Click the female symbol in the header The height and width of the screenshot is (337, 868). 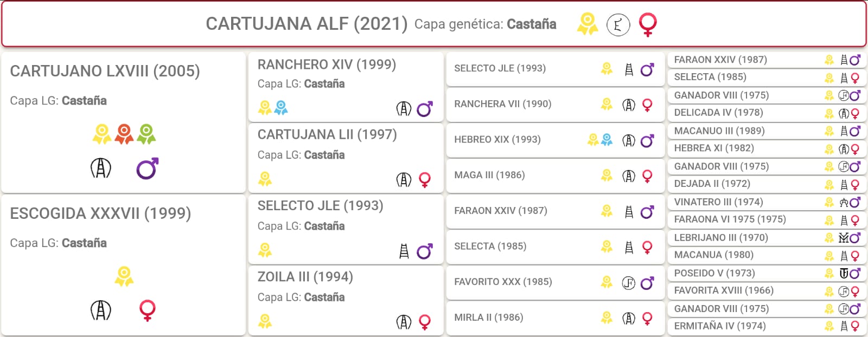[x=648, y=24]
